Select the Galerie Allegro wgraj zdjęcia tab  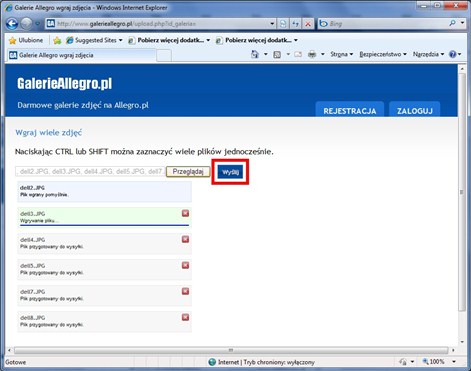[x=81, y=55]
